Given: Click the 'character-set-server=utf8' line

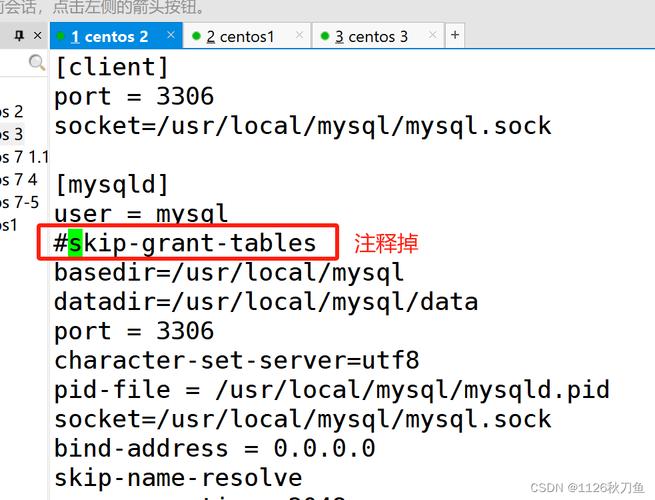Looking at the screenshot, I should [x=237, y=360].
